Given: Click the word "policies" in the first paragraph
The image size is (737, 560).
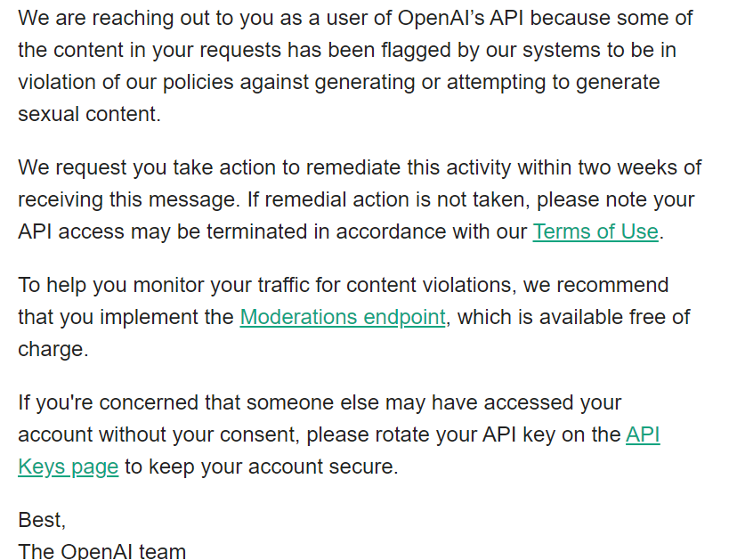Looking at the screenshot, I should (x=198, y=82).
